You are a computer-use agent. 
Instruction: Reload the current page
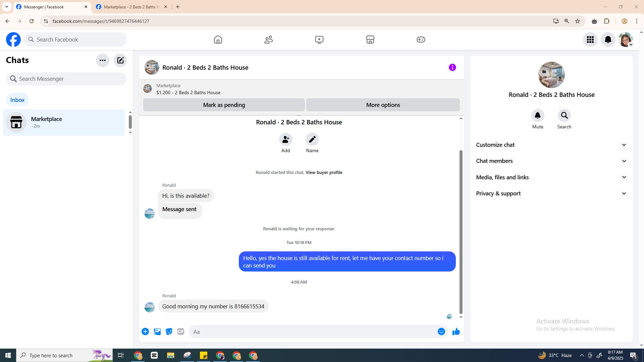(32, 21)
